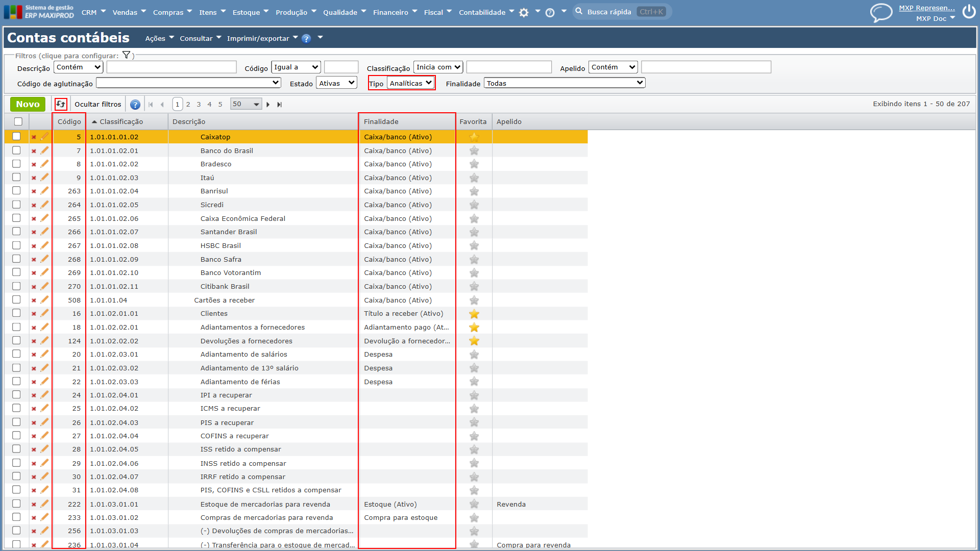Click the help icon in Contas contábeis header
The width and height of the screenshot is (980, 551).
[x=306, y=39]
